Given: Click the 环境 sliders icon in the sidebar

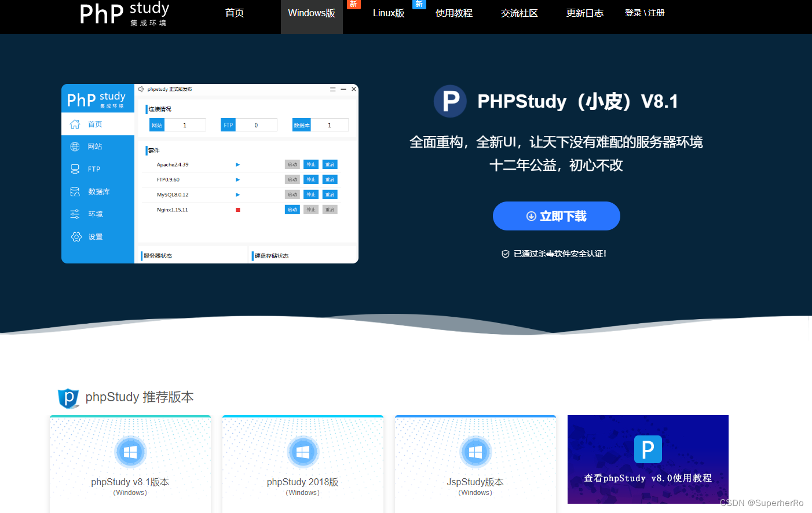Looking at the screenshot, I should point(75,214).
